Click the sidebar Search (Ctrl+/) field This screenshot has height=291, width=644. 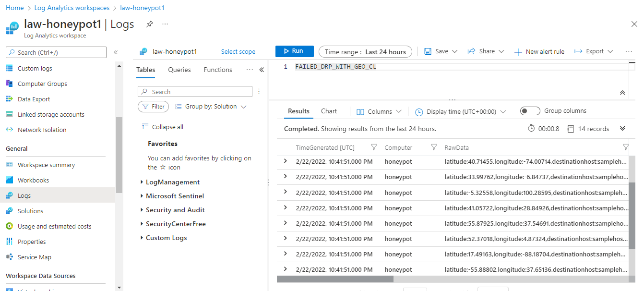click(56, 52)
